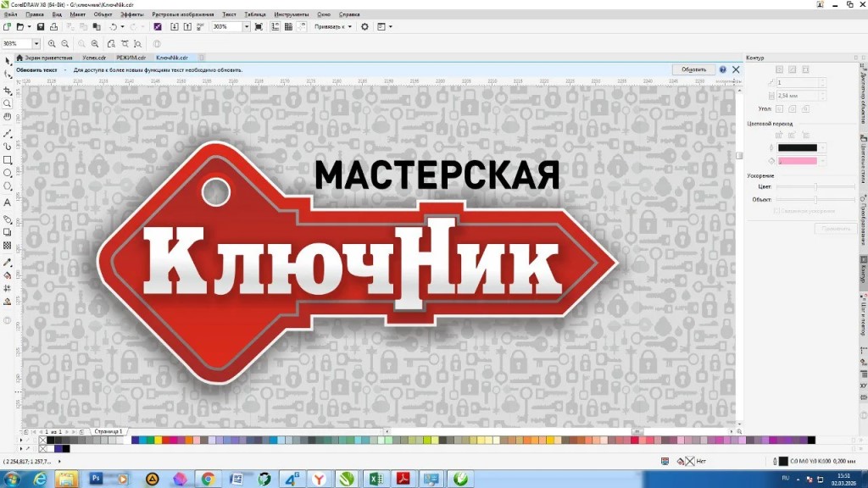Click the zoom in magnifier icon

pyautogui.click(x=52, y=43)
